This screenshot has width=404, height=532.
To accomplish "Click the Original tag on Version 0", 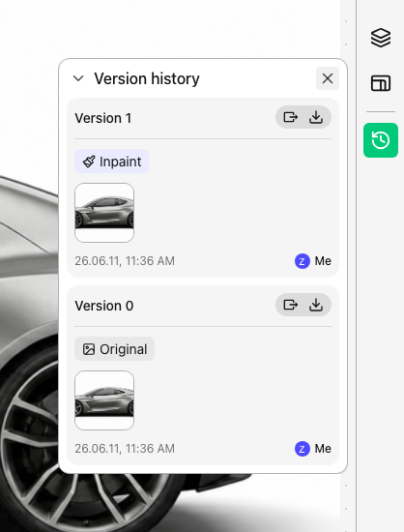I will [115, 349].
